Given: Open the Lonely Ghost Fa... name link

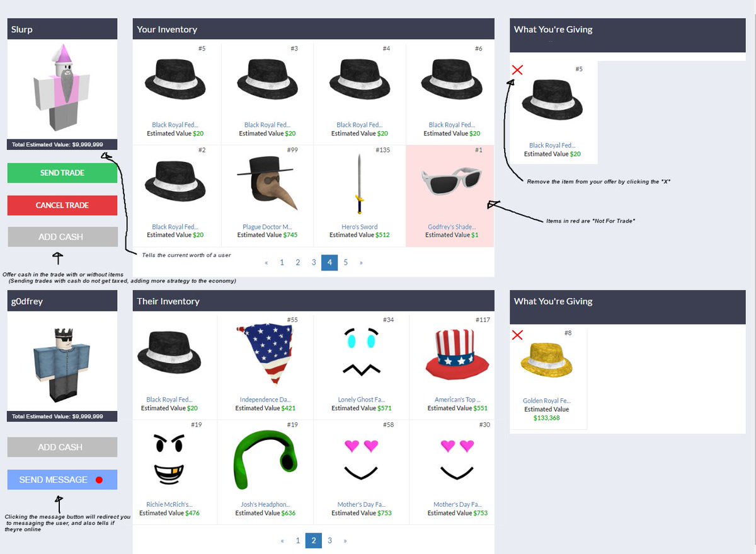Looking at the screenshot, I should point(362,400).
